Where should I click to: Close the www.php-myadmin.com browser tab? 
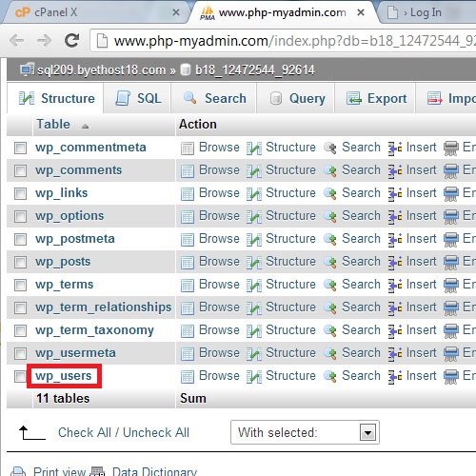[x=361, y=12]
